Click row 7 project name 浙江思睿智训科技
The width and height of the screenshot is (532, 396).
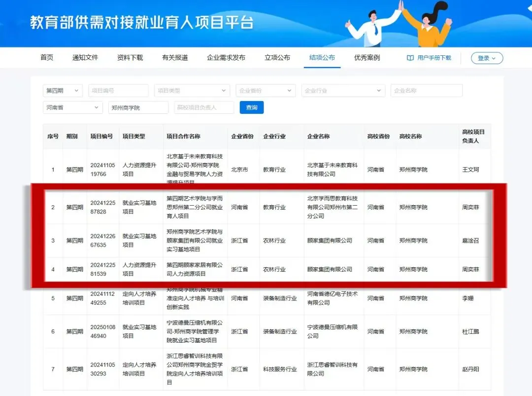tap(195, 369)
